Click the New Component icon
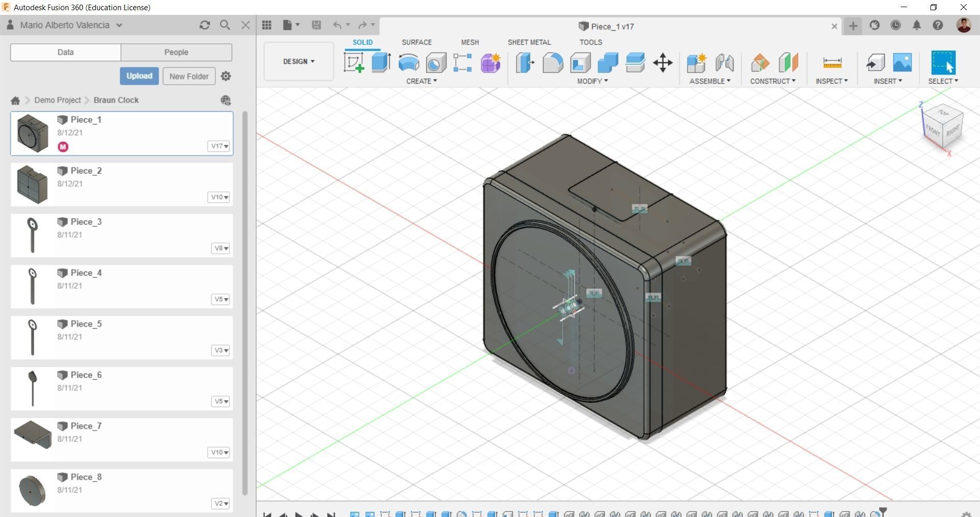The image size is (980, 517). point(696,63)
